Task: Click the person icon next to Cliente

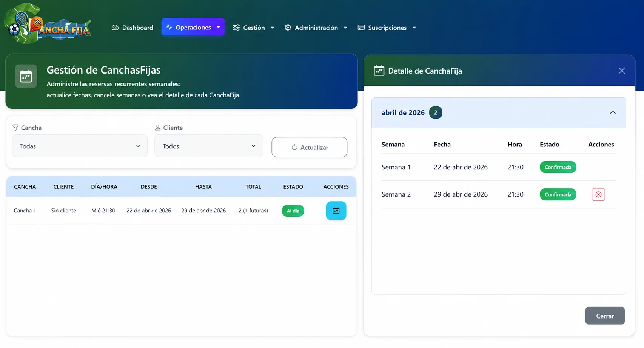Action: [x=158, y=128]
